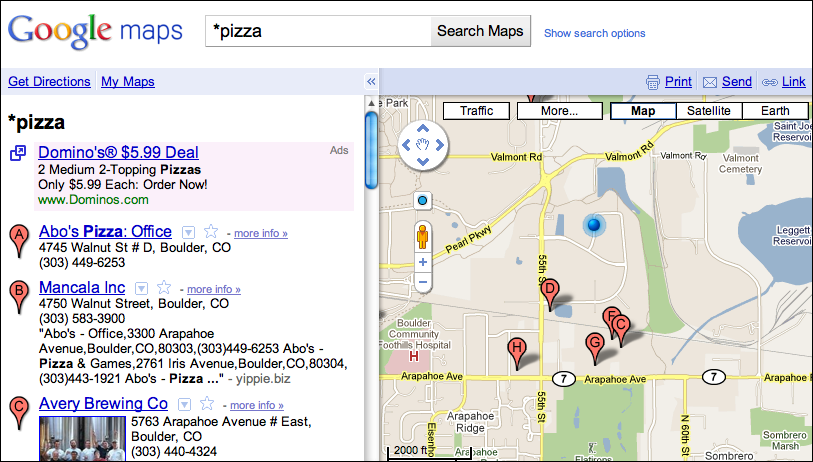Viewport: 813px width, 462px height.
Task: Click the envelope Send icon
Action: click(x=710, y=82)
